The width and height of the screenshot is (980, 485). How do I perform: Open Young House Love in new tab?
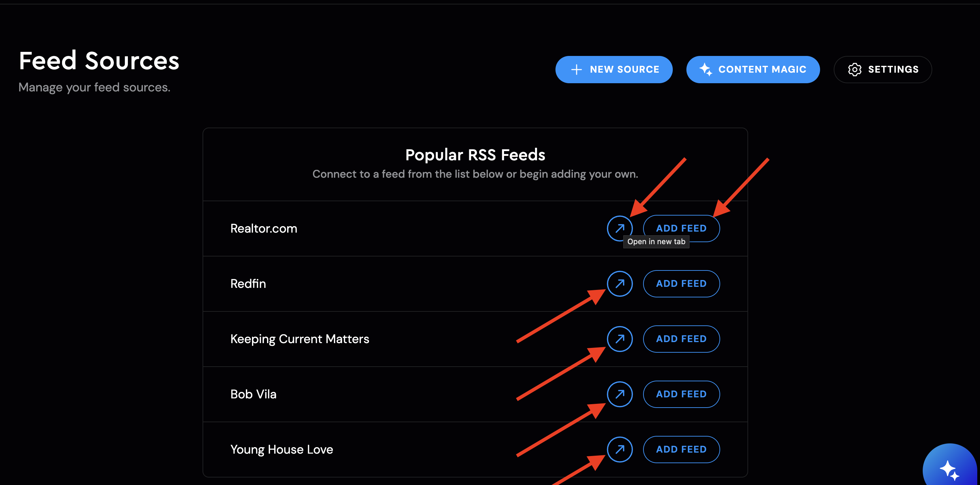click(620, 450)
